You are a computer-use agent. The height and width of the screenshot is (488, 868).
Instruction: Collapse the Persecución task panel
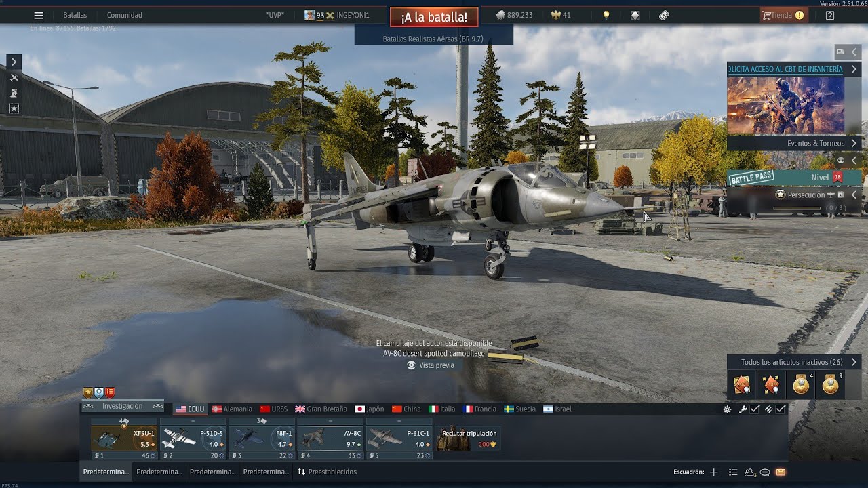tap(854, 195)
